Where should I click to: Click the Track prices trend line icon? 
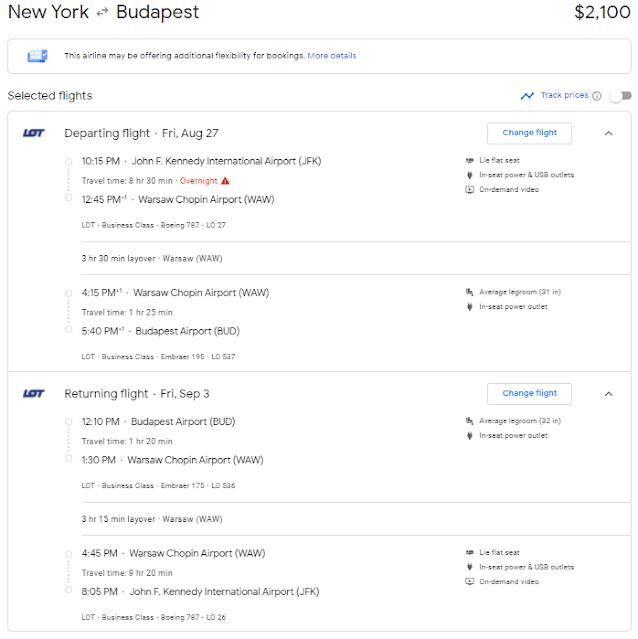(x=527, y=96)
